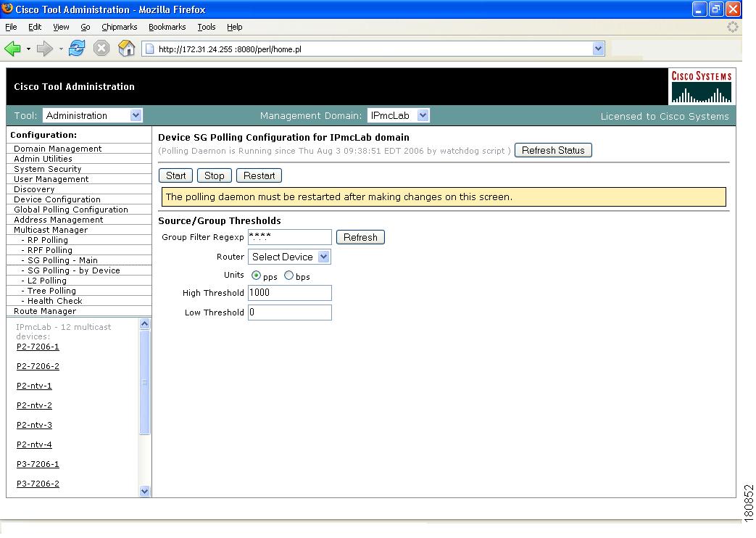
Task: Click the Stop polling daemon button
Action: pyautogui.click(x=214, y=175)
